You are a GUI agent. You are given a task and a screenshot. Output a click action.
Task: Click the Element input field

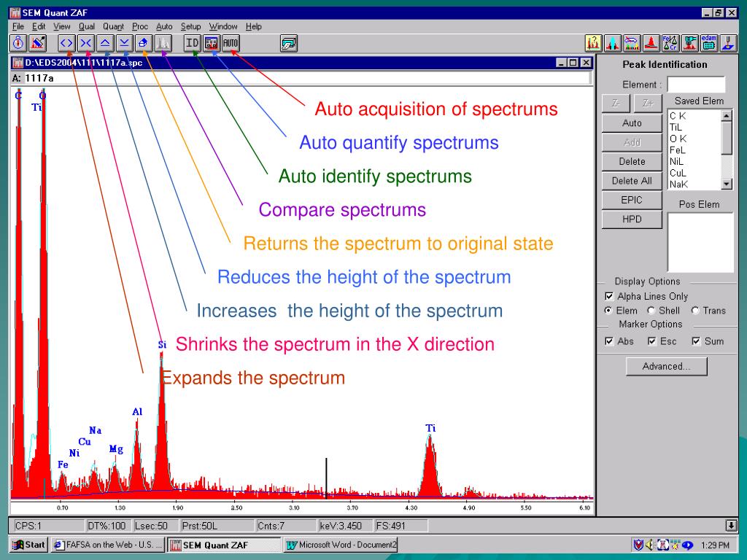(696, 85)
